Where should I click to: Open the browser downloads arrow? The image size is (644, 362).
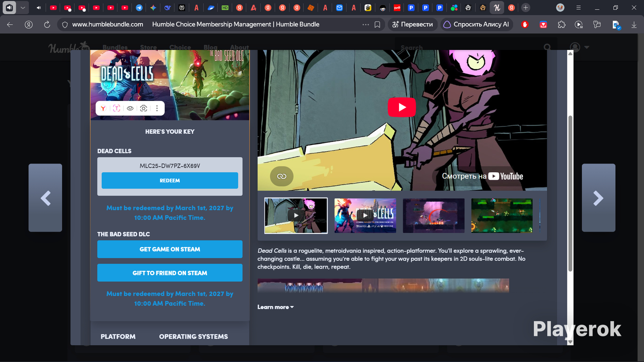point(634,25)
